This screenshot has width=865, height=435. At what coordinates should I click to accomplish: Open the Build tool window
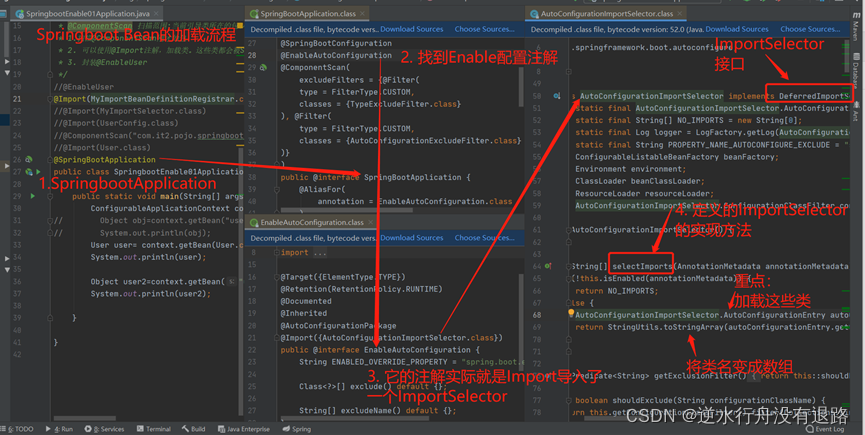click(x=194, y=429)
